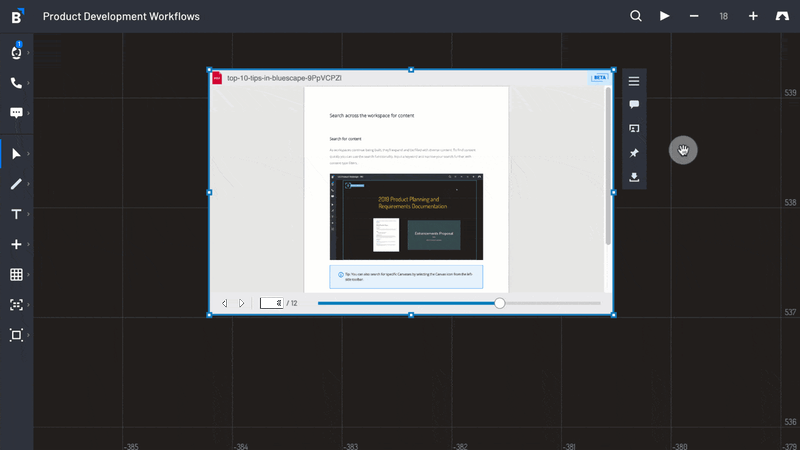The image size is (800, 450).
Task: Click the grab hand cursor button
Action: tap(683, 150)
